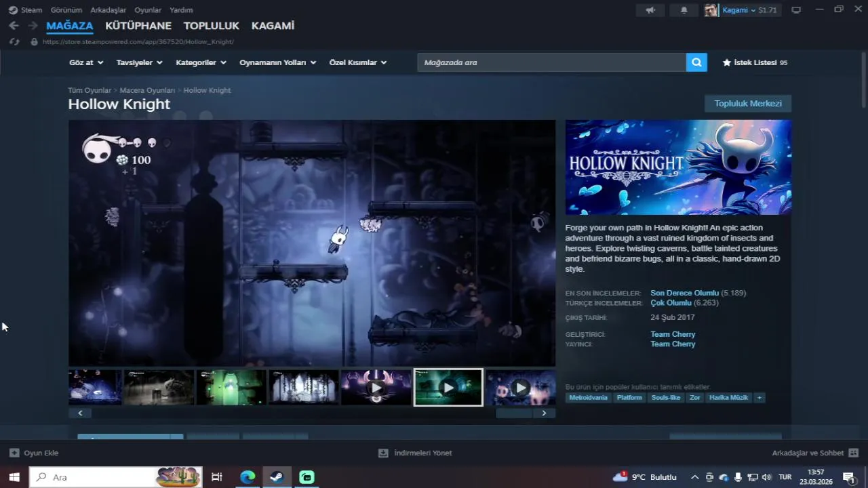The image size is (868, 488).
Task: Click the store search magnifier button
Action: point(696,62)
